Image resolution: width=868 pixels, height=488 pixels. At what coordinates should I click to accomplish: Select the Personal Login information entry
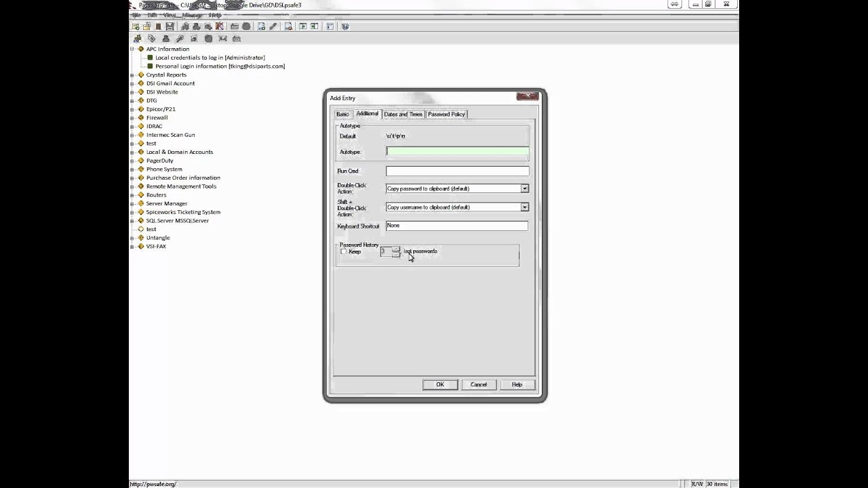pos(220,66)
